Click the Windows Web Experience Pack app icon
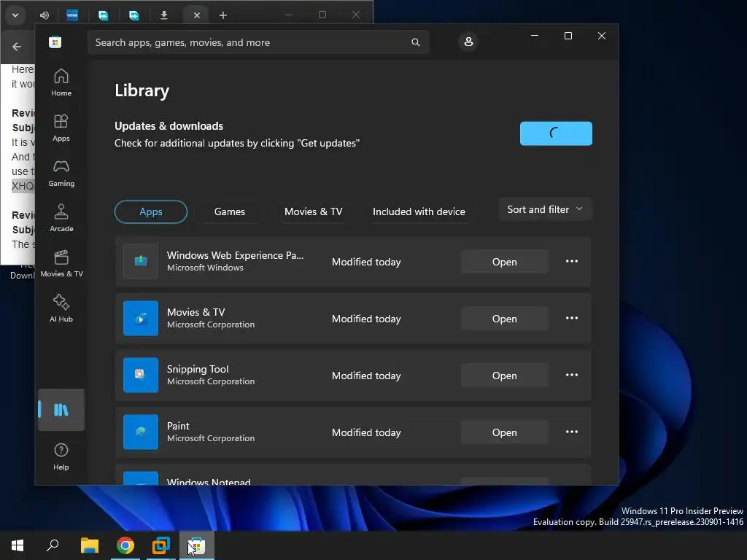This screenshot has height=560, width=747. pyautogui.click(x=141, y=262)
